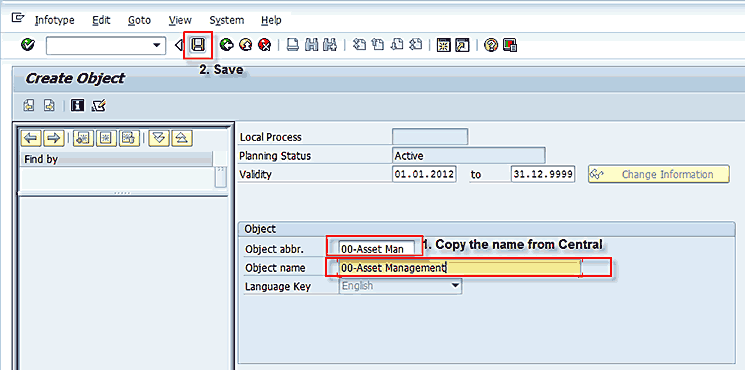Go to the Previous Page icon

pos(379,45)
